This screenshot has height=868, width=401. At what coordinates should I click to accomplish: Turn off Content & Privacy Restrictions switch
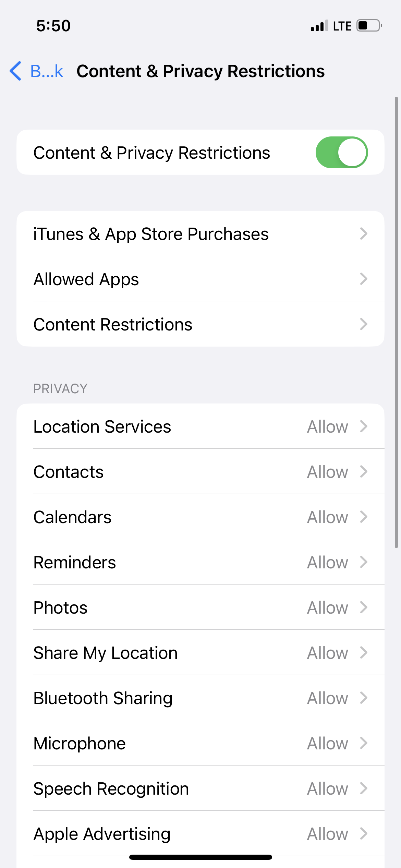(x=341, y=153)
